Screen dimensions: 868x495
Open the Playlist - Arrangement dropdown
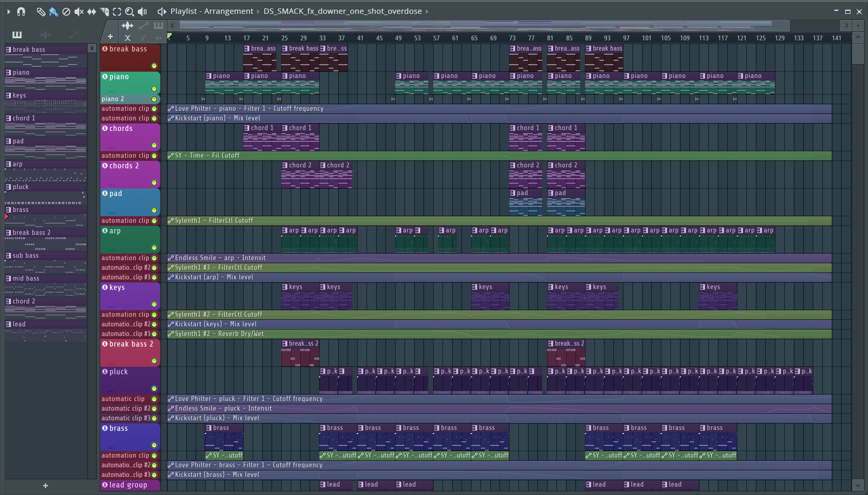click(212, 11)
